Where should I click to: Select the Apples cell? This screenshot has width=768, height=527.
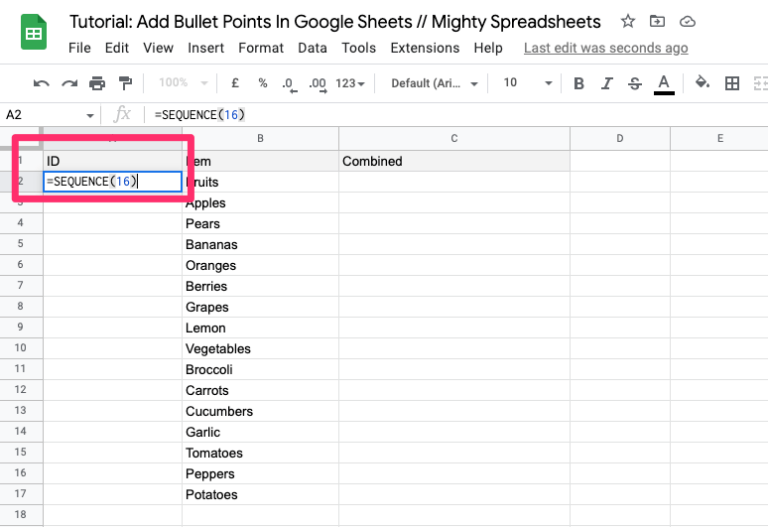point(260,203)
